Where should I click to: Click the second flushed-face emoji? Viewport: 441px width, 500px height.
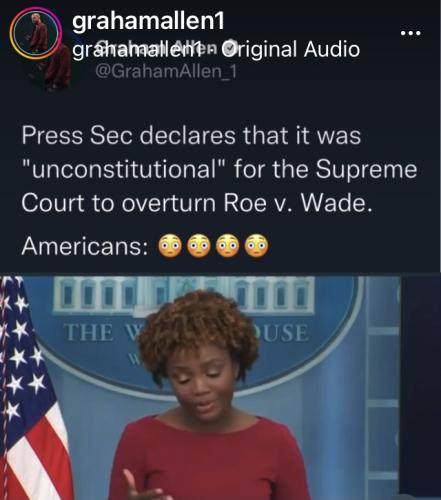coord(199,246)
